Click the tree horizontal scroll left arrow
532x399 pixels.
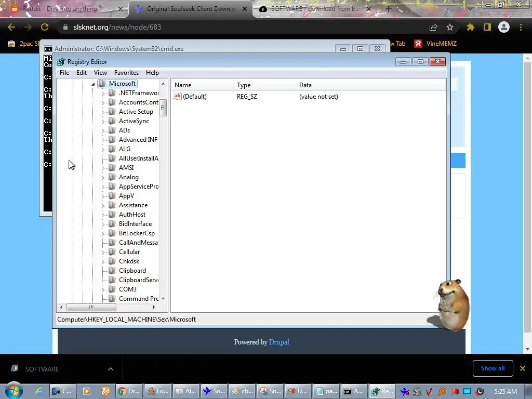point(61,308)
